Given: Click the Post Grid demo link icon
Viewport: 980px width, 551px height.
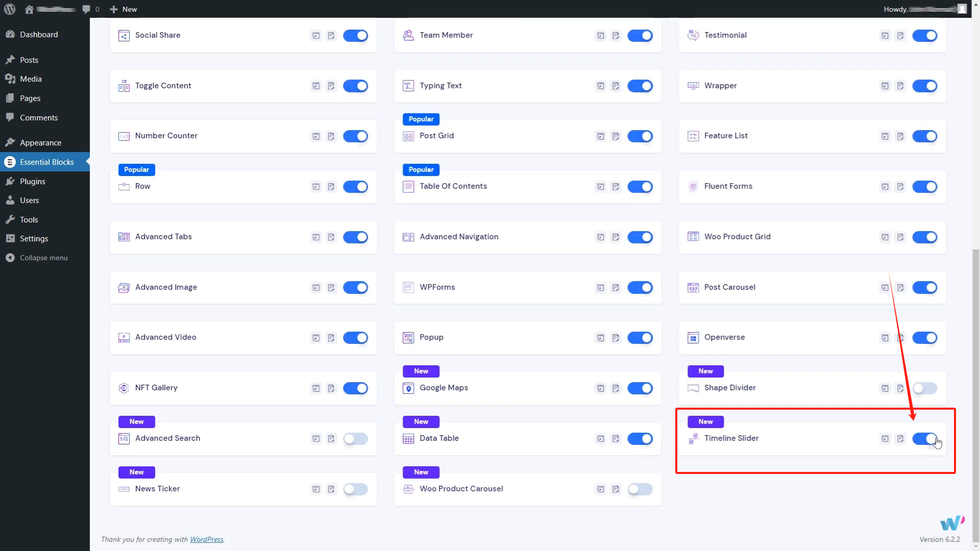Looking at the screenshot, I should [601, 136].
